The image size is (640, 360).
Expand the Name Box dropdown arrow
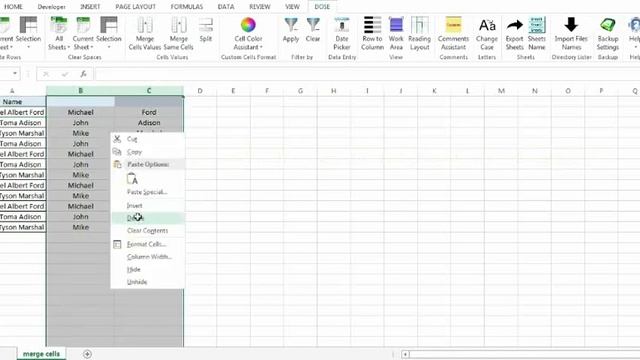click(x=15, y=74)
